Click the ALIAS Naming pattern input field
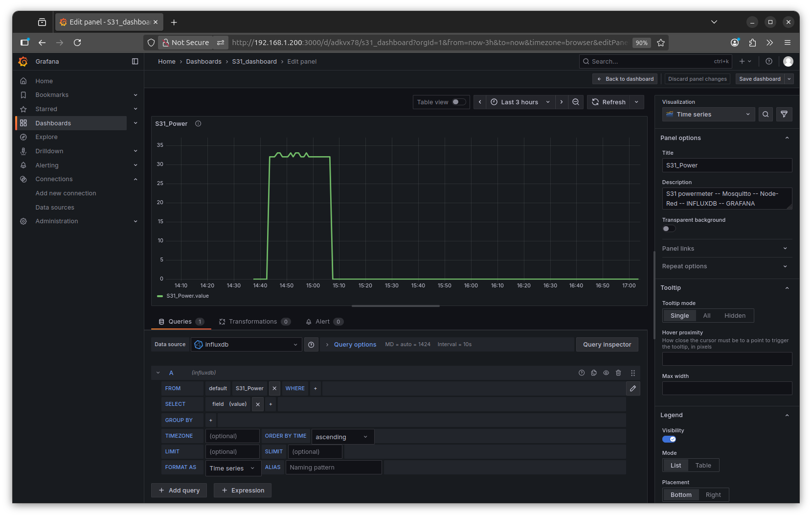The width and height of the screenshot is (812, 517). click(x=333, y=468)
